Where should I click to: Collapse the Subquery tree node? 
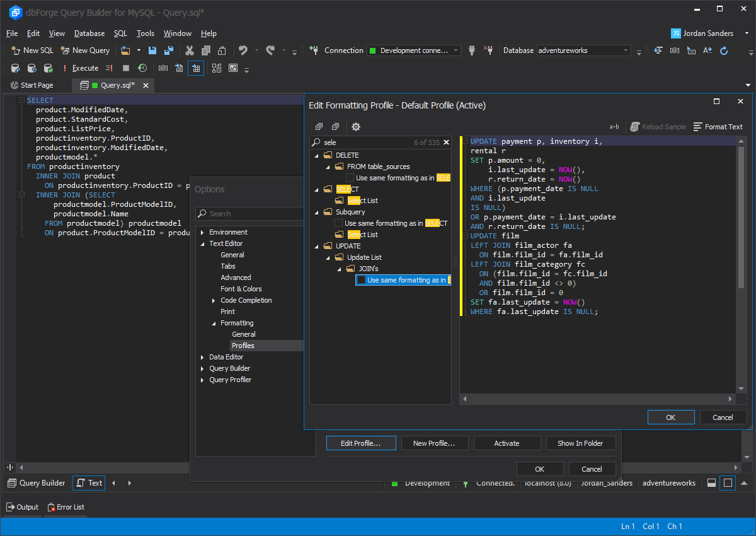point(317,212)
